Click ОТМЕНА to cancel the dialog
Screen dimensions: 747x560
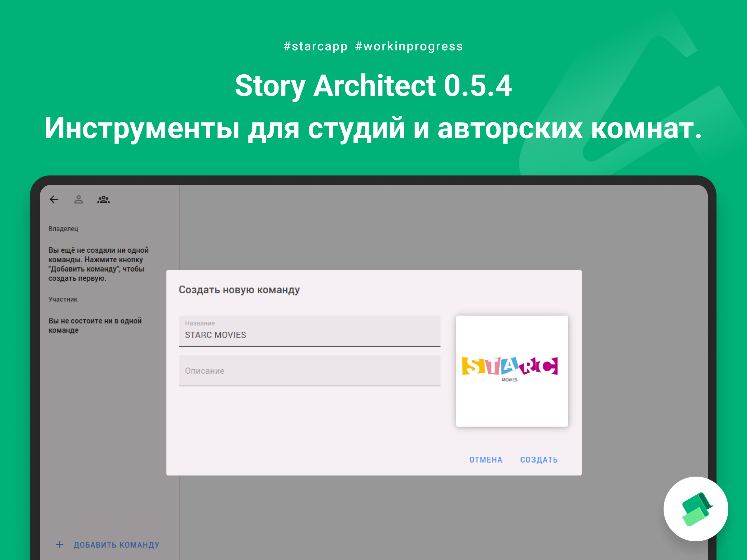click(486, 460)
